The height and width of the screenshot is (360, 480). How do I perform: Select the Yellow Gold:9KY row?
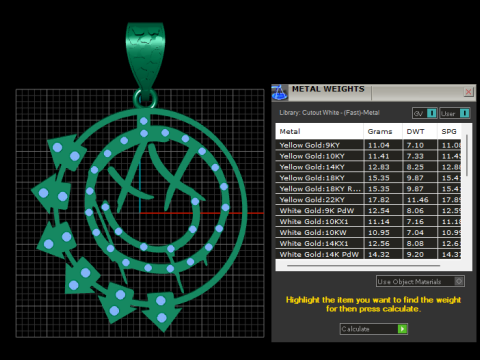click(369, 145)
